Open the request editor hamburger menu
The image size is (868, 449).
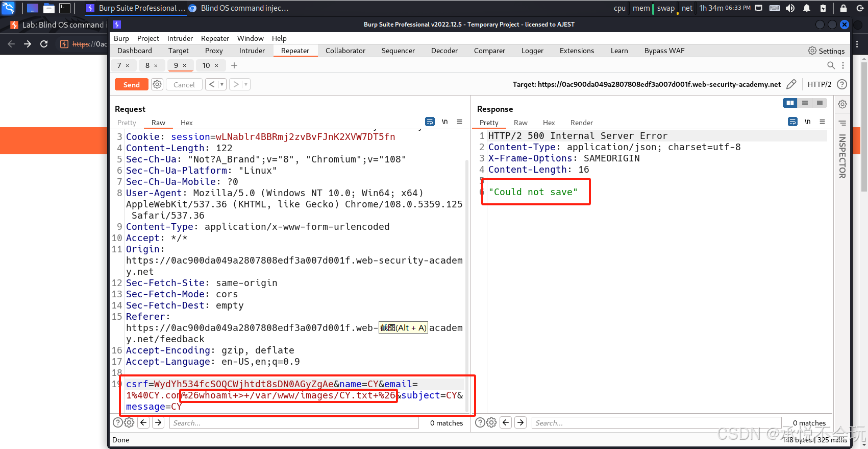point(459,122)
